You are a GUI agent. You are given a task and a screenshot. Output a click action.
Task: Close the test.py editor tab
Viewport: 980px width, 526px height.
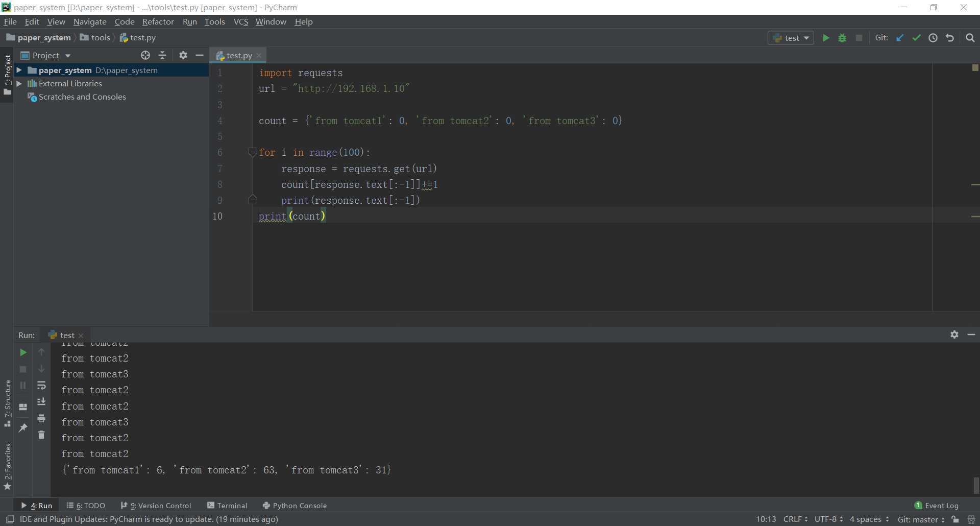coord(259,56)
